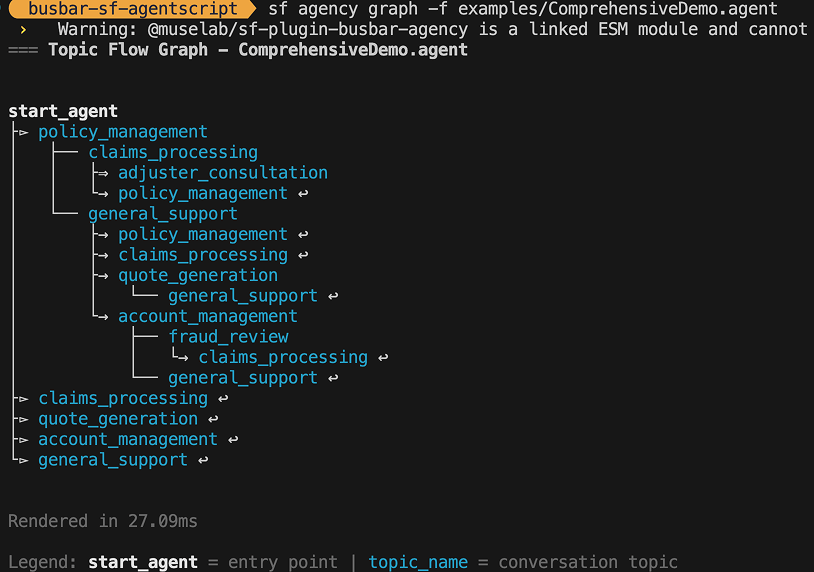Screen dimensions: 814x572
Task: Click account_management above fraud_review
Action: [x=208, y=317]
